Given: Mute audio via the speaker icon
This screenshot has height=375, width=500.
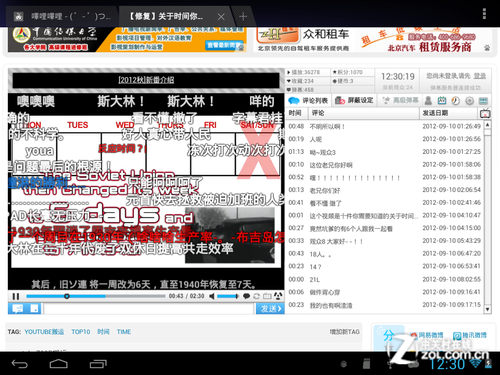Looking at the screenshot, I should click(x=211, y=296).
